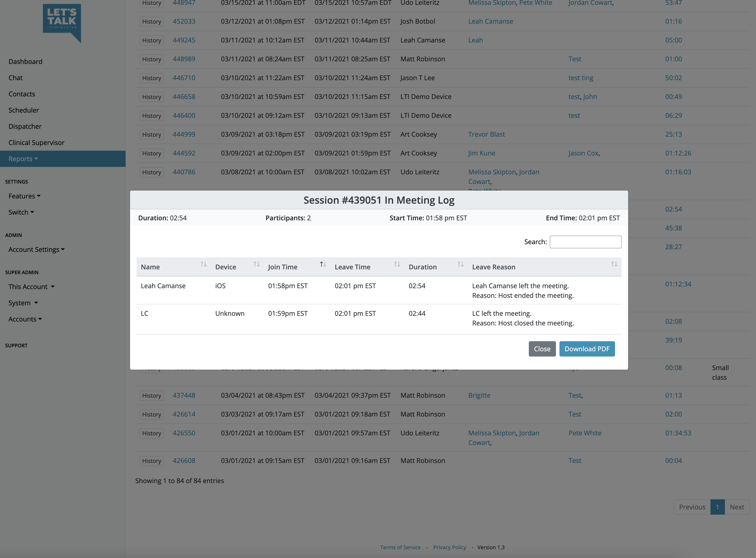Open the Dashboard page
Screen dimensions: 756x558
pos(25,62)
